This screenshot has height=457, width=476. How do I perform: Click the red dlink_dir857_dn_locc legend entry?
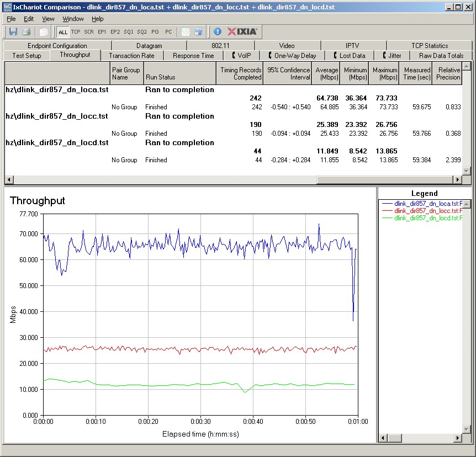[x=422, y=211]
